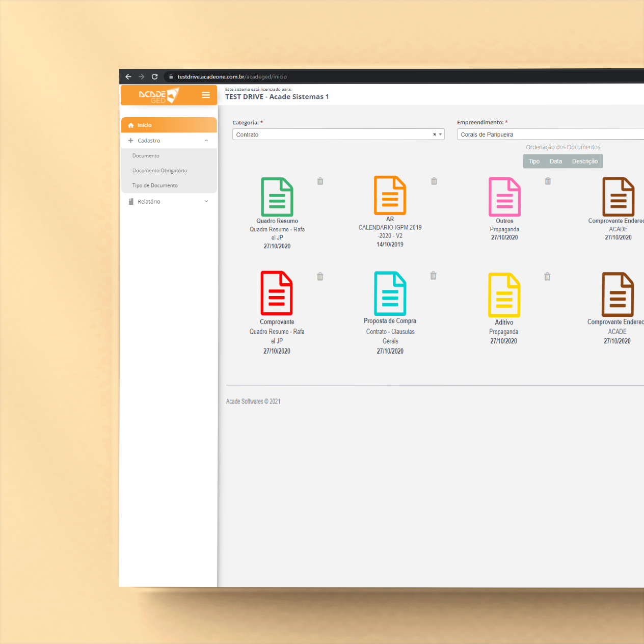Viewport: 644px width, 644px height.
Task: Delete Proposta de Compra with trash icon
Action: [433, 276]
